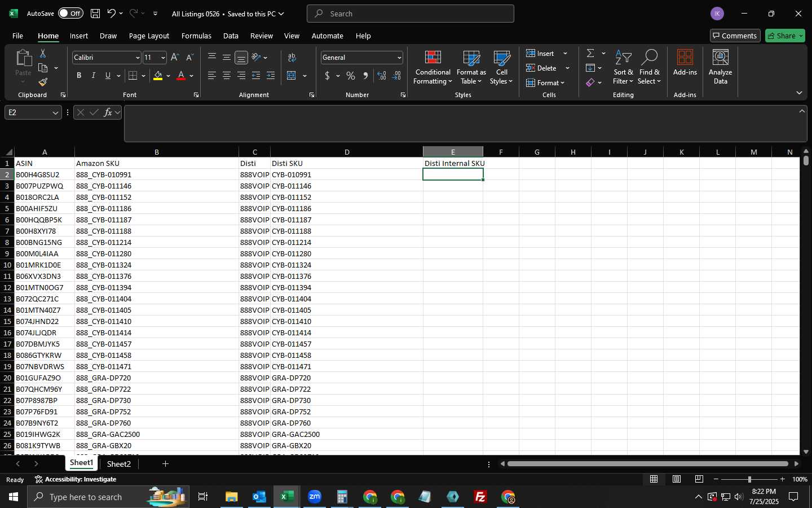The height and width of the screenshot is (508, 812).
Task: Toggle Bottom Align button
Action: pyautogui.click(x=241, y=57)
